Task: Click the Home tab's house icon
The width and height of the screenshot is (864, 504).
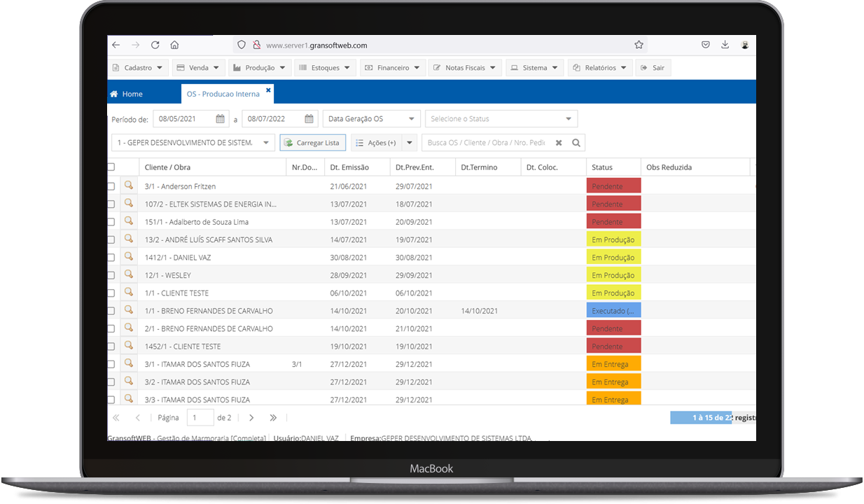Action: point(114,93)
